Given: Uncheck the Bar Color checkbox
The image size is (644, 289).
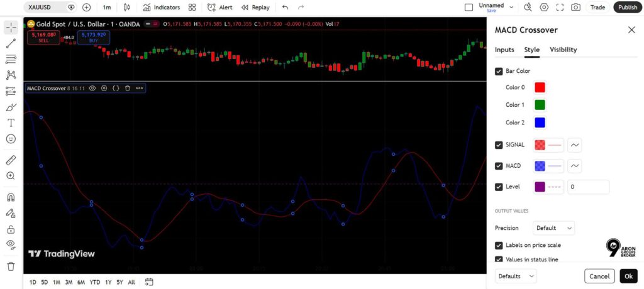Looking at the screenshot, I should [x=499, y=72].
